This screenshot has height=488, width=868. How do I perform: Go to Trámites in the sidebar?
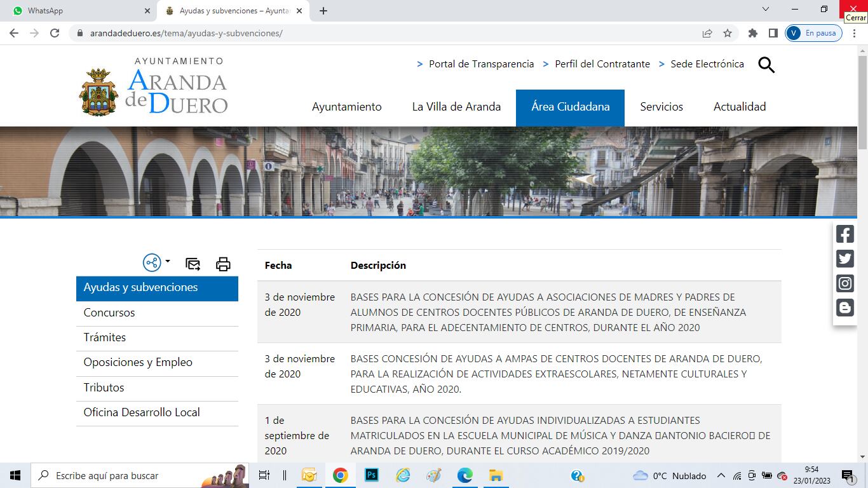[157, 337]
